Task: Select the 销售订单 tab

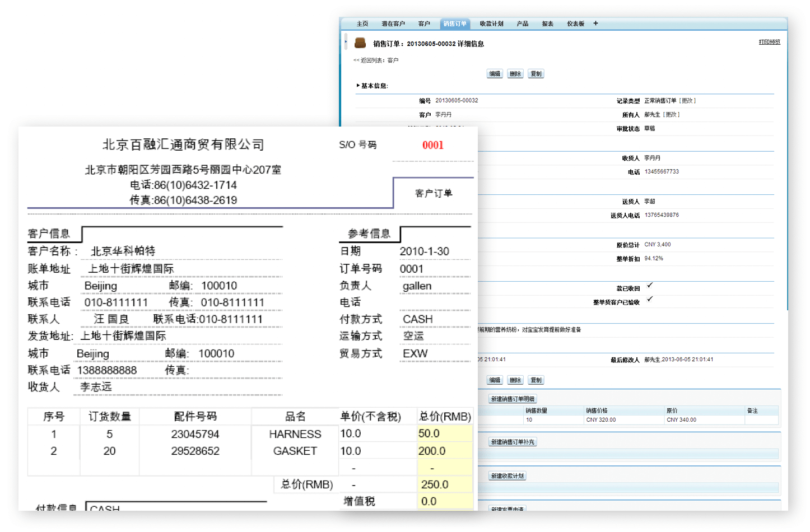Action: [454, 24]
